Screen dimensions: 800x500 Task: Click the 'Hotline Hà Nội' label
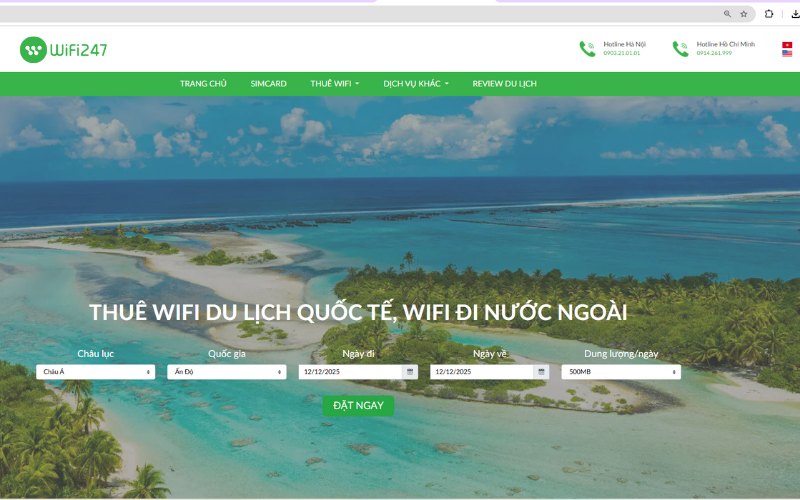[624, 44]
